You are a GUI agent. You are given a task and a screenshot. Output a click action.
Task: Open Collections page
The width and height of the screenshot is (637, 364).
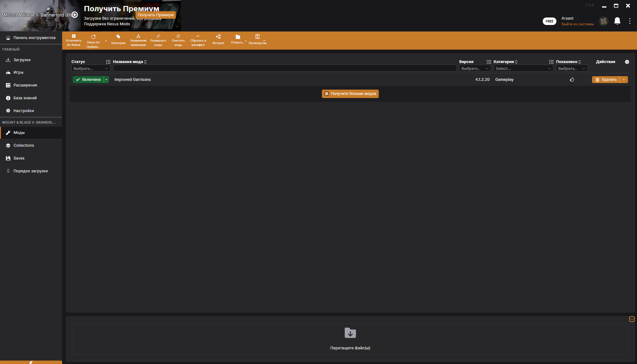[31, 145]
